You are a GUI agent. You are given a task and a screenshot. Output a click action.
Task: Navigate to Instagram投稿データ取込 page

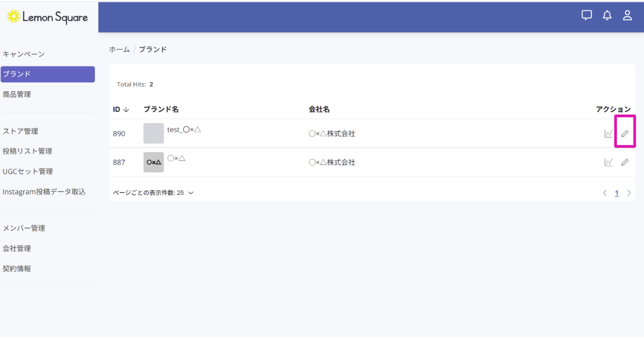click(44, 191)
